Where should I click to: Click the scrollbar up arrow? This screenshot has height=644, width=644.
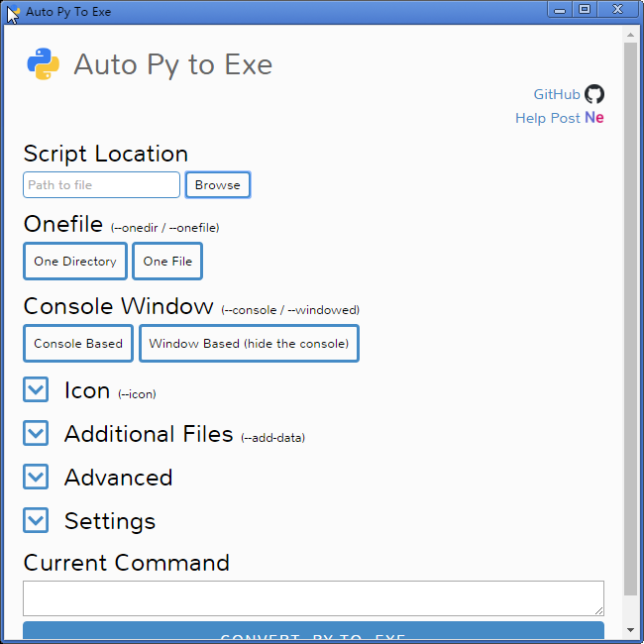[630, 35]
